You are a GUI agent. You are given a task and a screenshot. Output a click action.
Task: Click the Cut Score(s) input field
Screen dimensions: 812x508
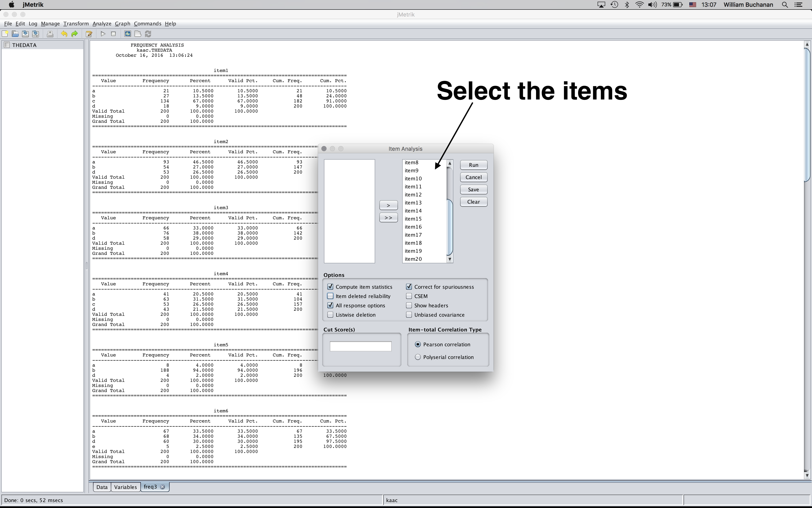click(360, 346)
